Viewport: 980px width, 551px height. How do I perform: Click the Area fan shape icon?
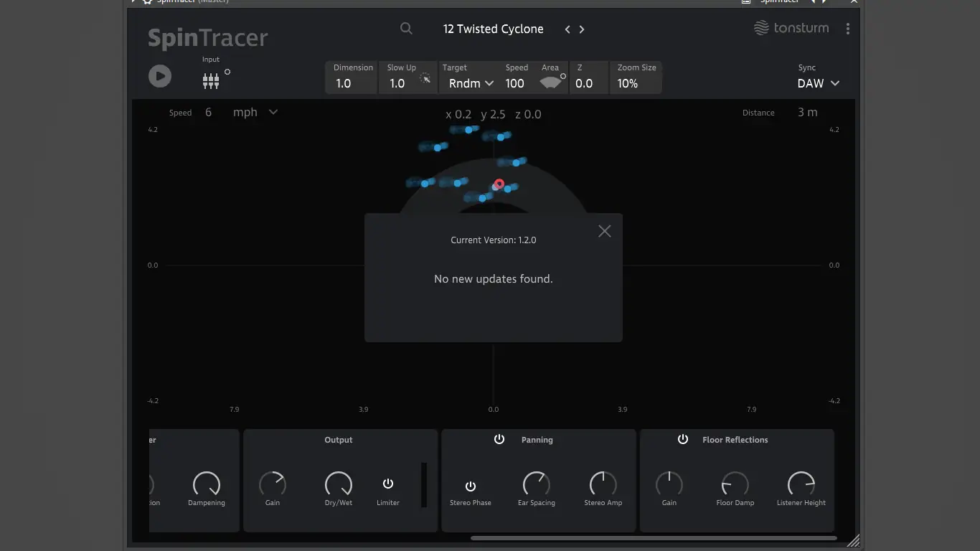tap(550, 83)
